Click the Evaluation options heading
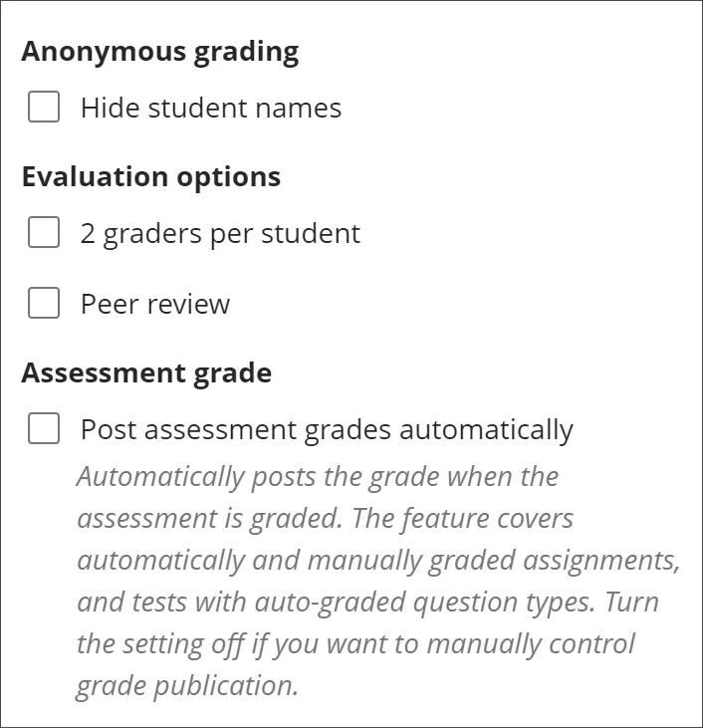703x728 pixels. point(151,177)
